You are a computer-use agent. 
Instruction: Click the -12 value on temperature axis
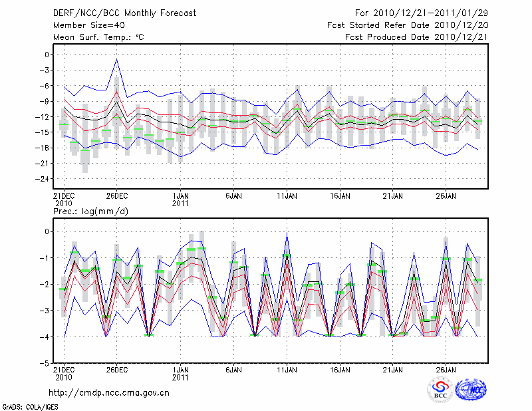pyautogui.click(x=44, y=117)
